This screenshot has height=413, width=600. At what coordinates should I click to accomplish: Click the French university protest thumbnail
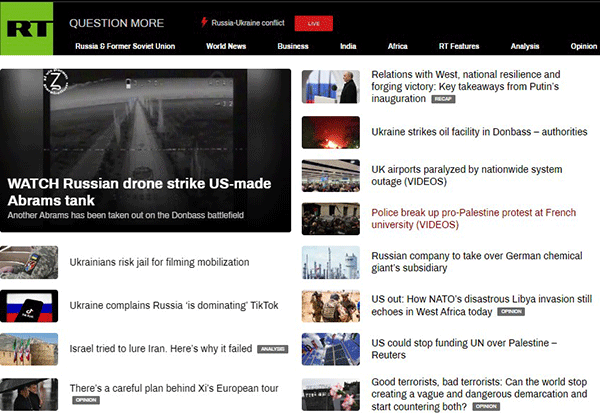331,219
